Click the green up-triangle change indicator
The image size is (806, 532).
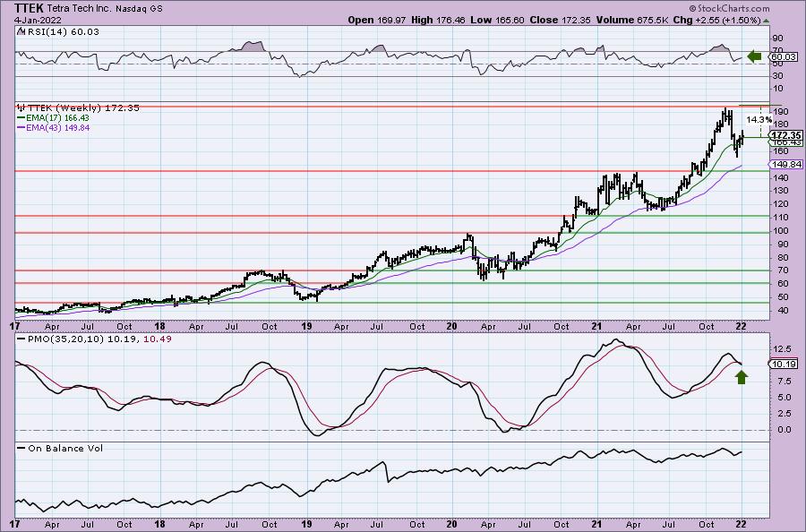[766, 21]
